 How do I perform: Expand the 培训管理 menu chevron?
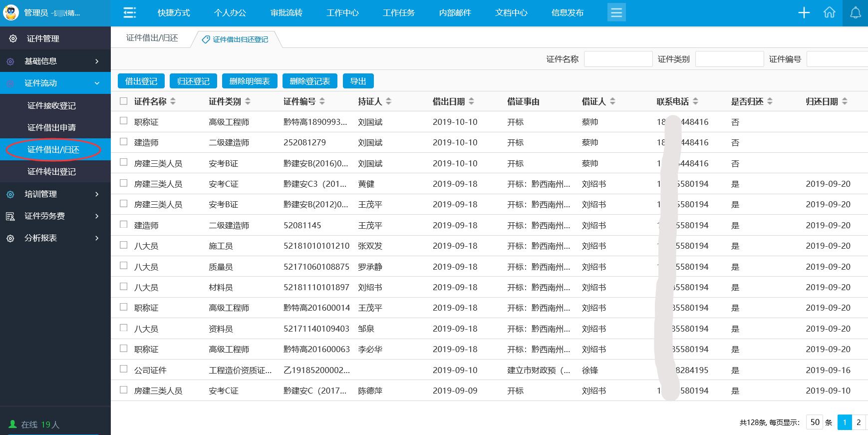coord(97,194)
